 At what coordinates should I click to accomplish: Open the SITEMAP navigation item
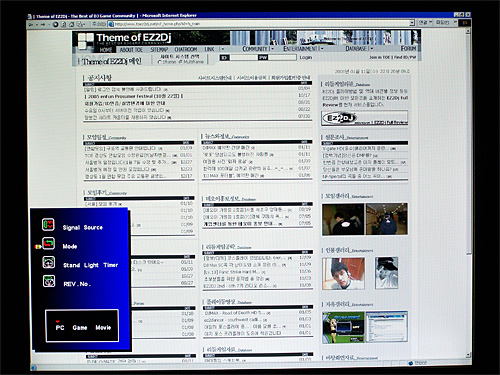pyautogui.click(x=159, y=49)
